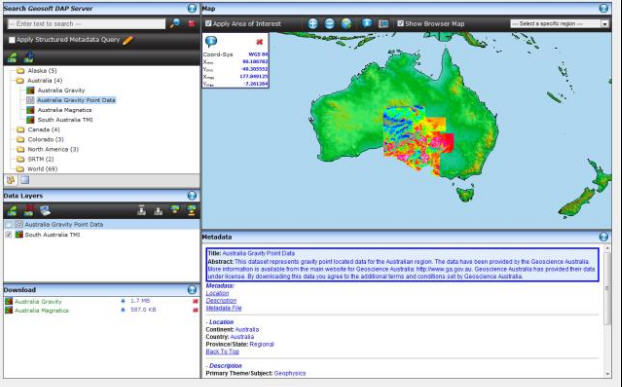
Task: Click into the Enter text to search field
Action: 86,24
